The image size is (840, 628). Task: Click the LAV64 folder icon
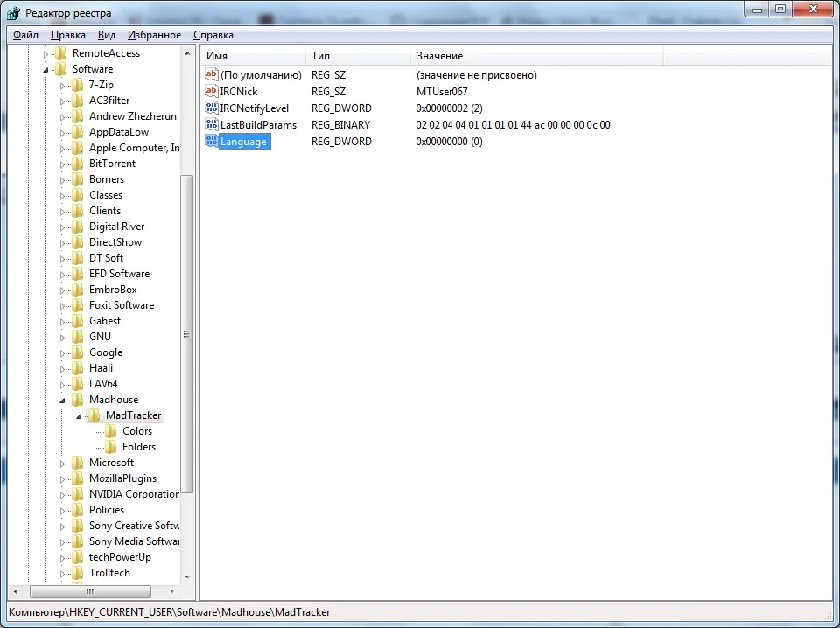pyautogui.click(x=78, y=384)
